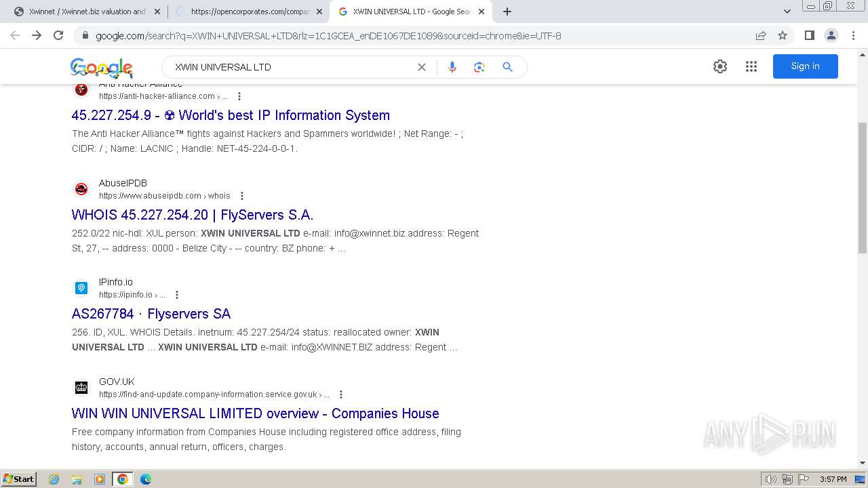The width and height of the screenshot is (868, 488).
Task: Search by image with Google Lens
Action: click(479, 67)
